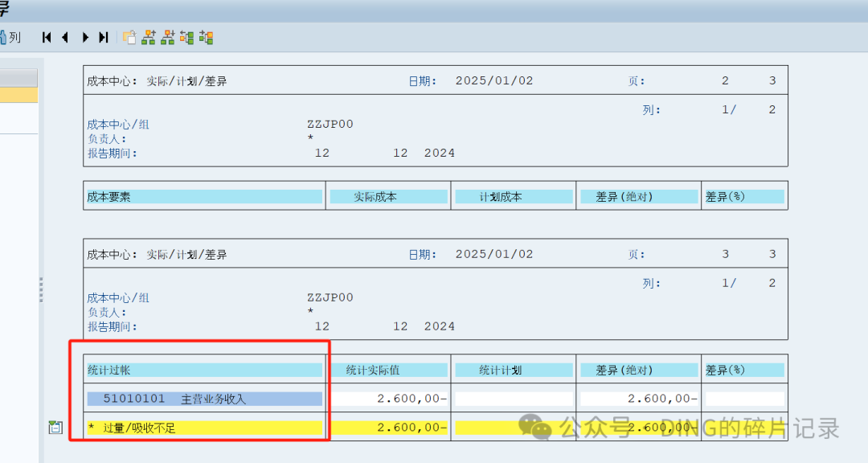Open the note icon beside the yellow total row
868x463 pixels.
(x=55, y=427)
